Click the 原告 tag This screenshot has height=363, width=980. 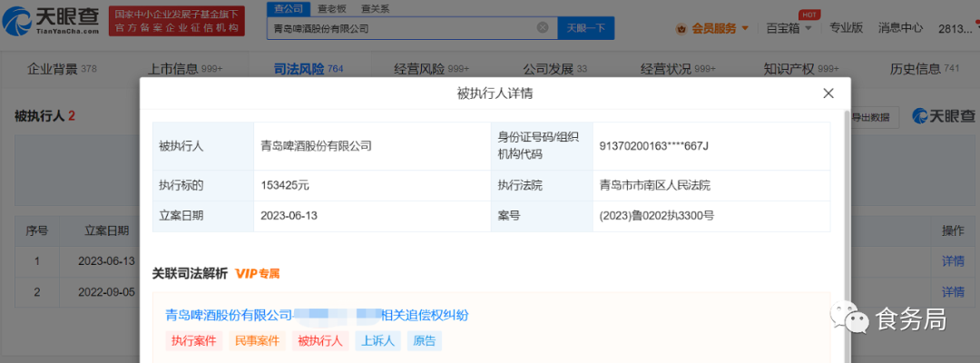(425, 340)
